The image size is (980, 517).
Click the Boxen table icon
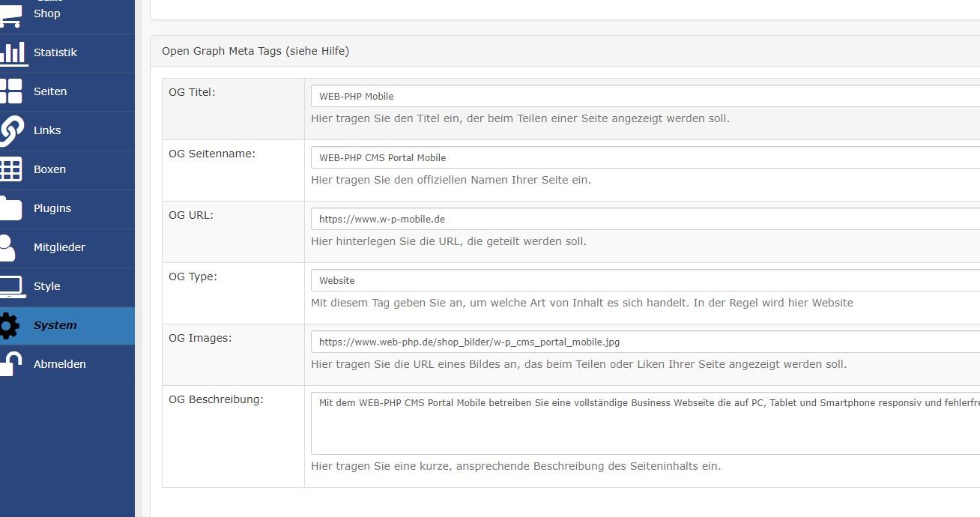point(10,169)
